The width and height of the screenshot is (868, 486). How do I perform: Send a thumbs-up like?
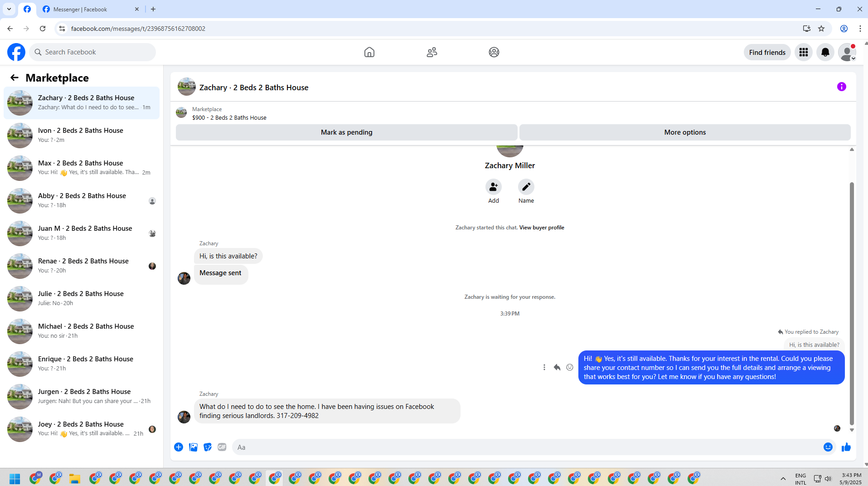846,447
